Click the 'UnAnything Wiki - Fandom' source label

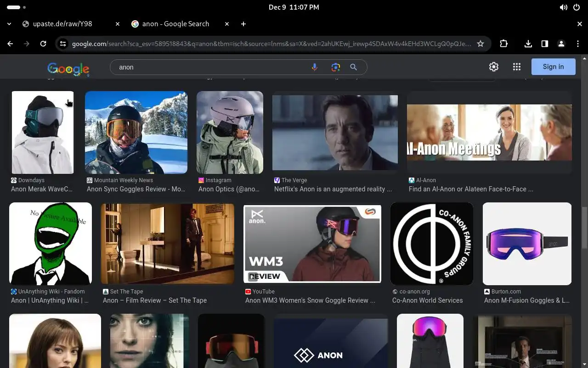[x=51, y=292]
